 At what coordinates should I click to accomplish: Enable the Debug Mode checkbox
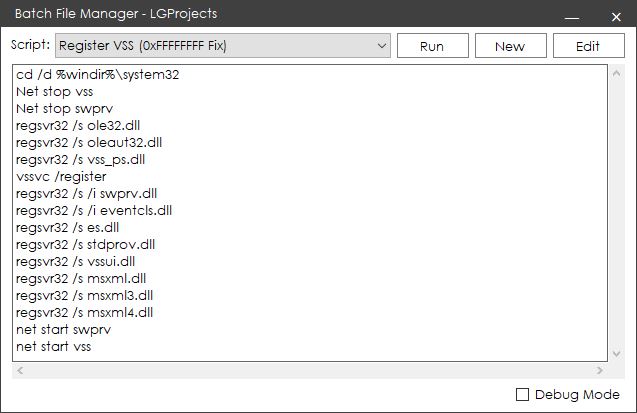pyautogui.click(x=522, y=394)
